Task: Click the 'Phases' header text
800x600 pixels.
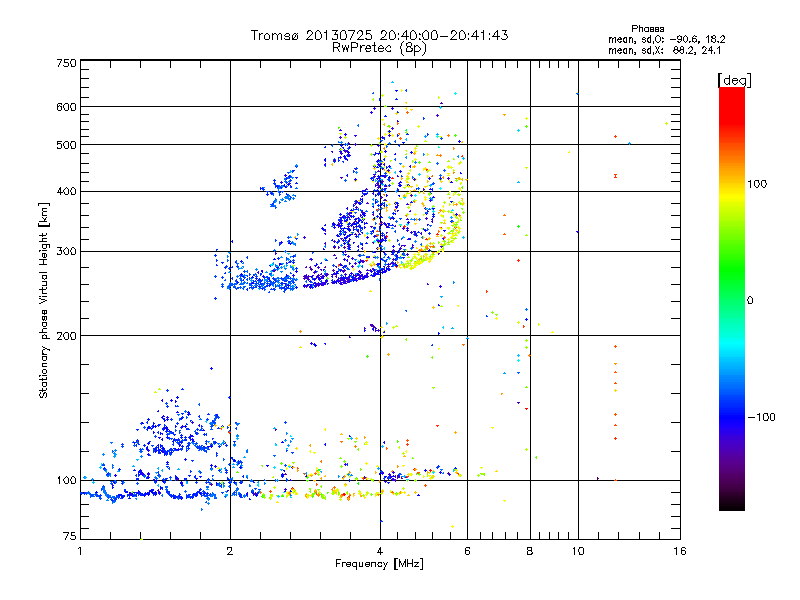Action: 647,29
